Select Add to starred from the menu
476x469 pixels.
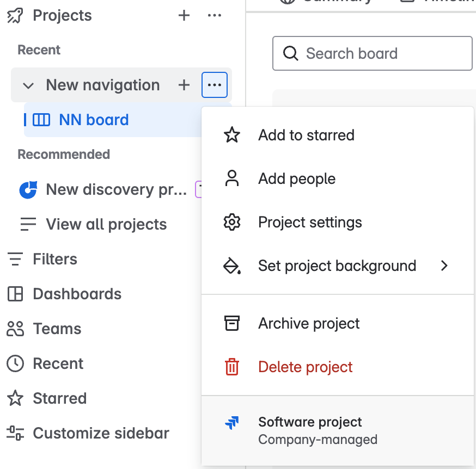[x=306, y=135]
